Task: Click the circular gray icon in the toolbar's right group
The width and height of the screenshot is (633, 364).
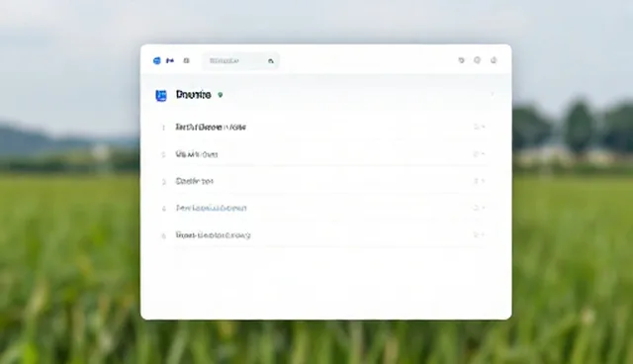Action: [477, 60]
